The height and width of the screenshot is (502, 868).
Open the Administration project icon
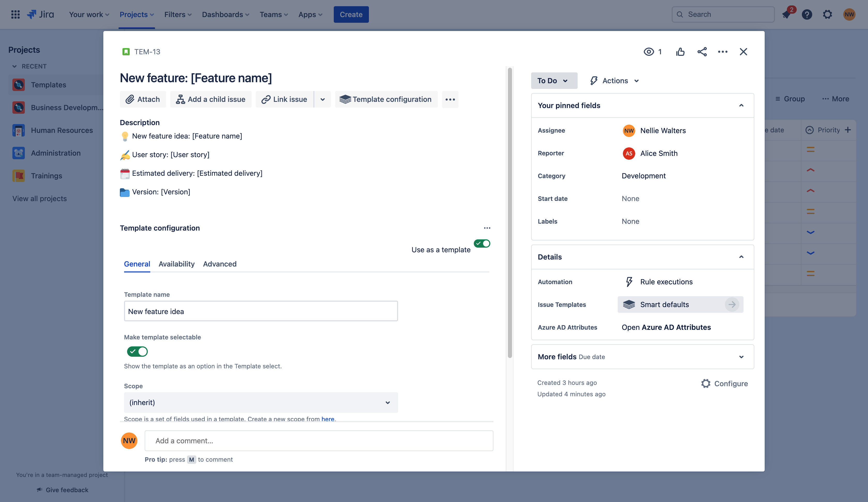(19, 153)
